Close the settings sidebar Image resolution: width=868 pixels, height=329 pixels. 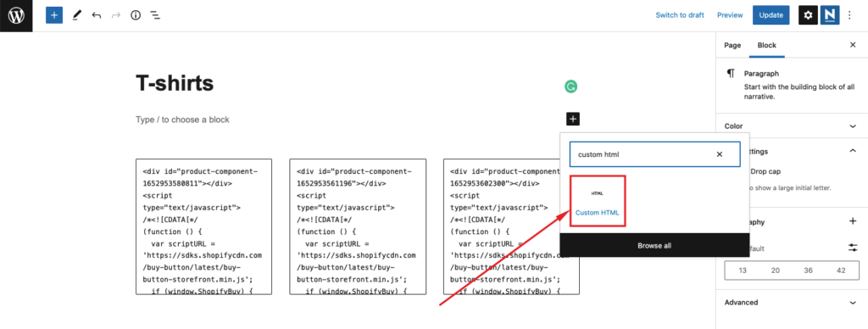pyautogui.click(x=853, y=45)
